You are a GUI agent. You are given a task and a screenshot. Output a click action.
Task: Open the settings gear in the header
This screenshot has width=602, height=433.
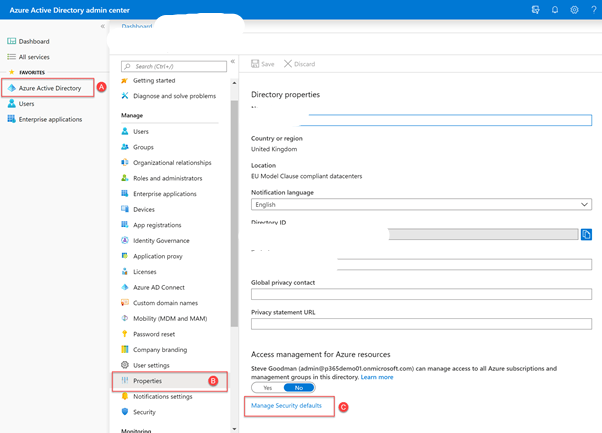[574, 10]
